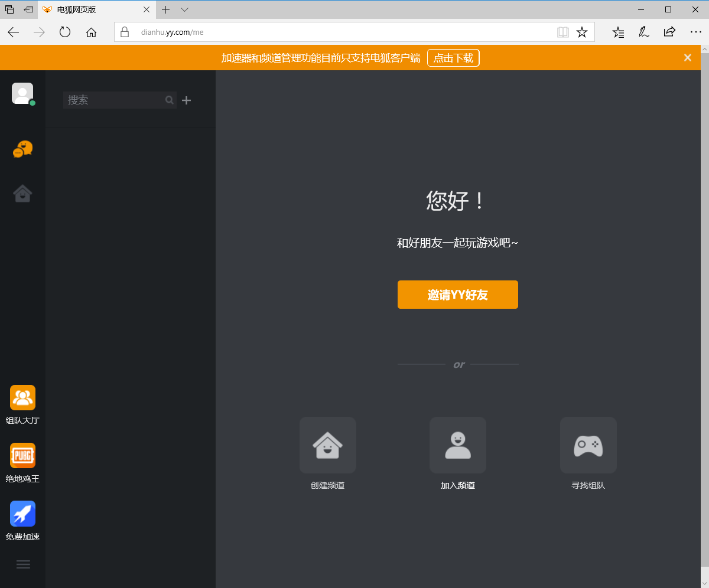Click 点击下载 download button in banner
The width and height of the screenshot is (709, 588).
click(453, 58)
